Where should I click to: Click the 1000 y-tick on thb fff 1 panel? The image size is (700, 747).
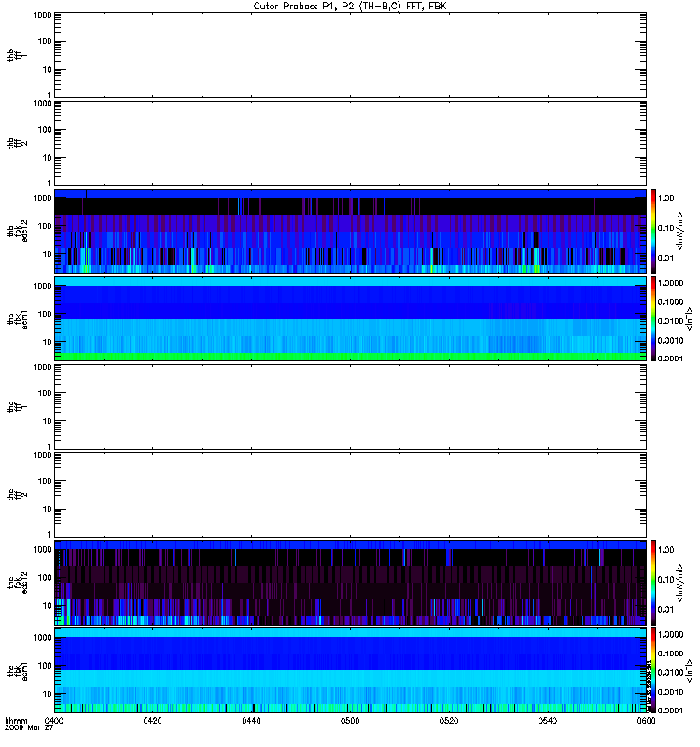pos(42,15)
